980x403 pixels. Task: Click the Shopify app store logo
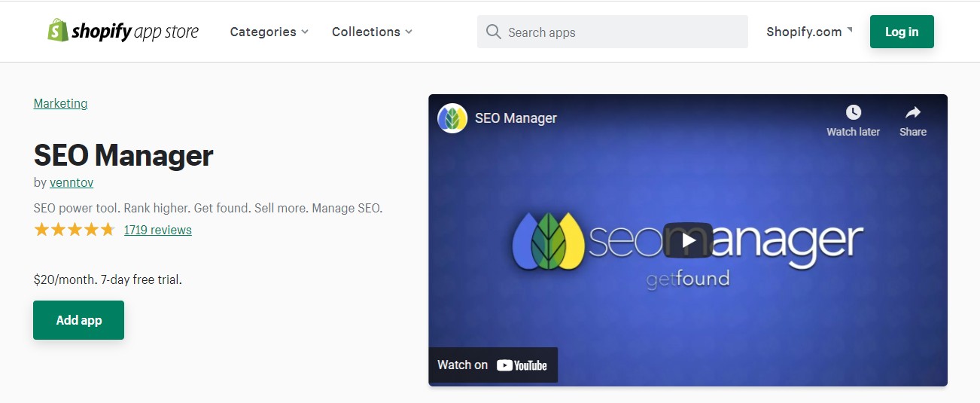123,31
